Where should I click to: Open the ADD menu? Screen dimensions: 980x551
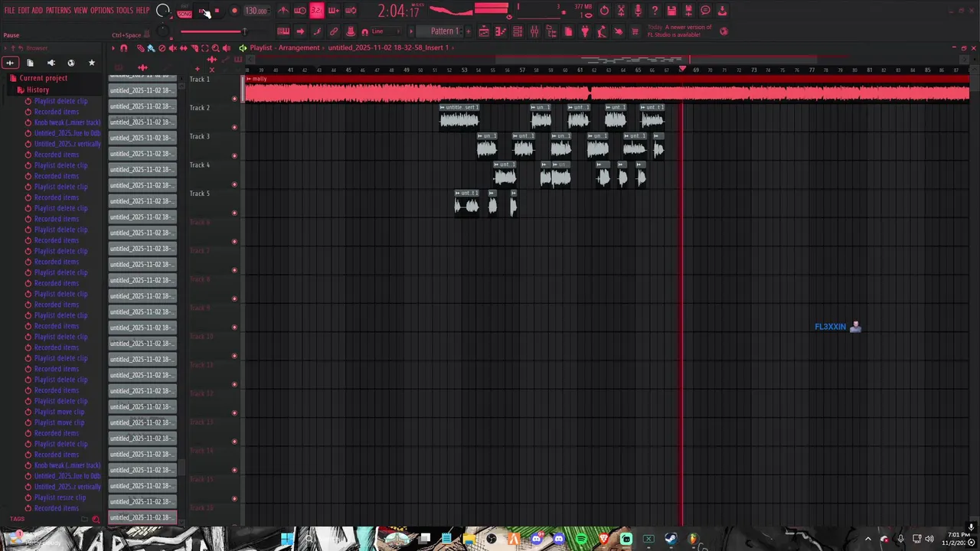37,11
